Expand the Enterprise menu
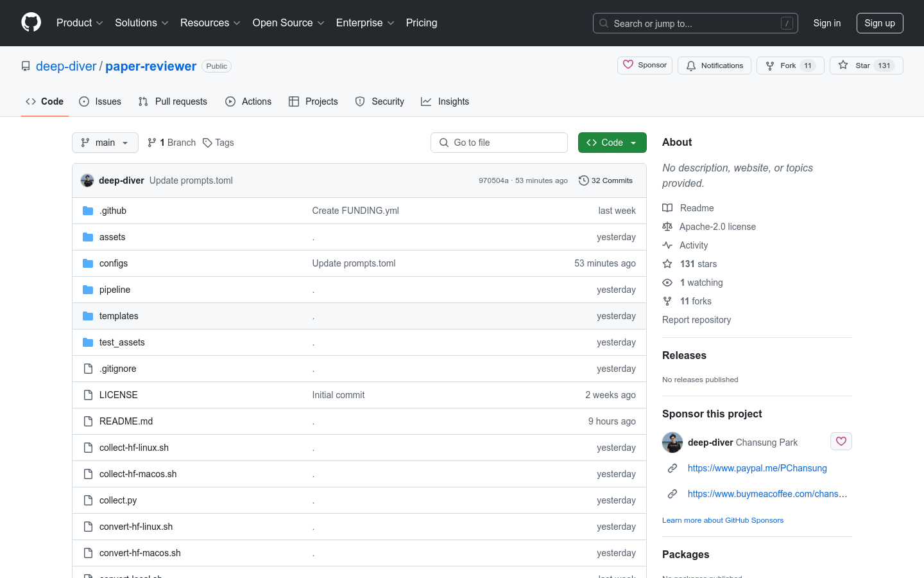The image size is (924, 578). (365, 22)
